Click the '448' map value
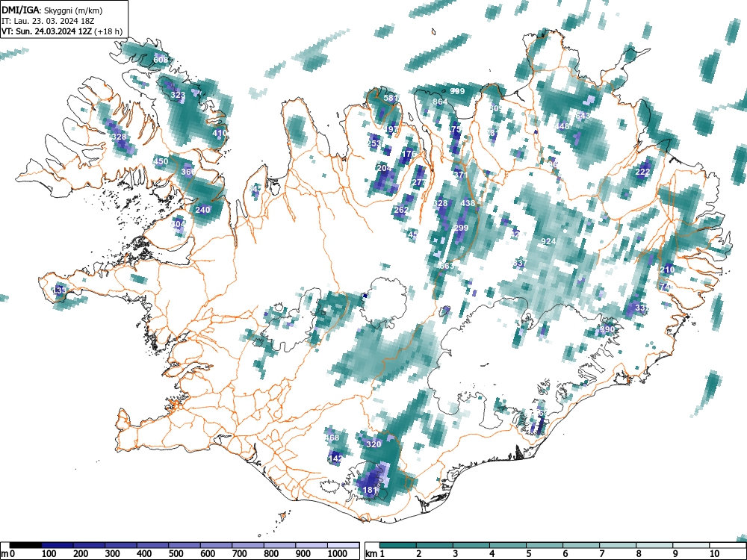Viewport: 747px width, 560px height. tap(562, 126)
